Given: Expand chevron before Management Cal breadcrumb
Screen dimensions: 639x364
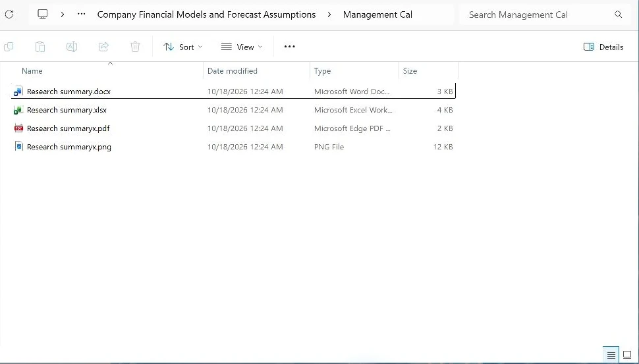Looking at the screenshot, I should [329, 14].
